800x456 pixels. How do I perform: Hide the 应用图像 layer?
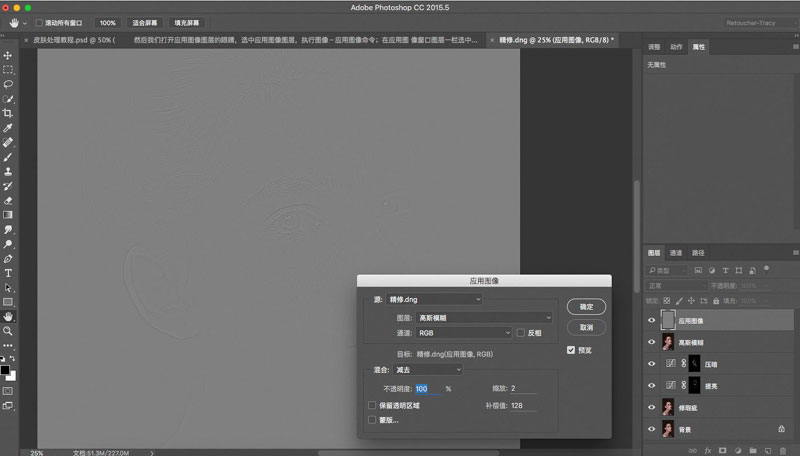[x=652, y=320]
